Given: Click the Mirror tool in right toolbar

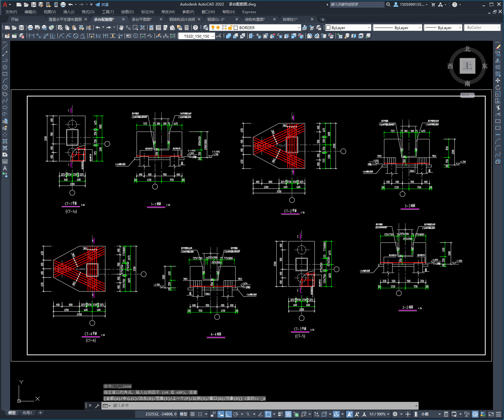Looking at the screenshot, I should point(498,61).
